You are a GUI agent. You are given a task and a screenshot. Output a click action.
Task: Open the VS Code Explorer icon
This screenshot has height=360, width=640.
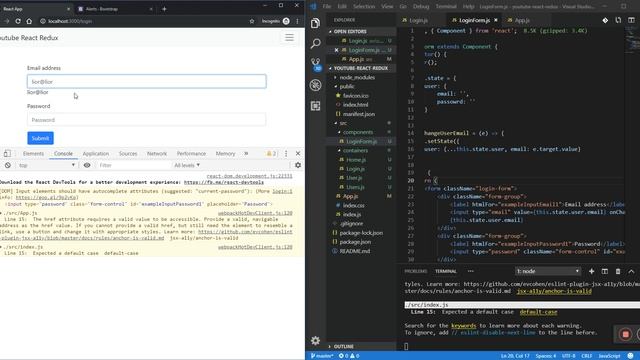pos(315,23)
